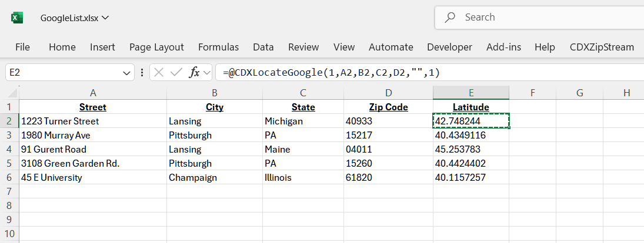Click the Excel app icon
Viewport: 644px width, 243px height.
click(x=17, y=18)
